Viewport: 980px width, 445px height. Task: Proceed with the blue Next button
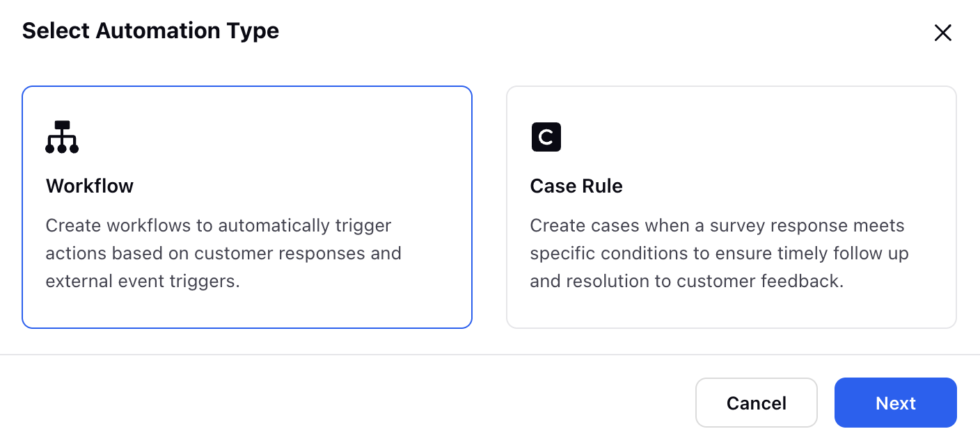[x=896, y=403]
